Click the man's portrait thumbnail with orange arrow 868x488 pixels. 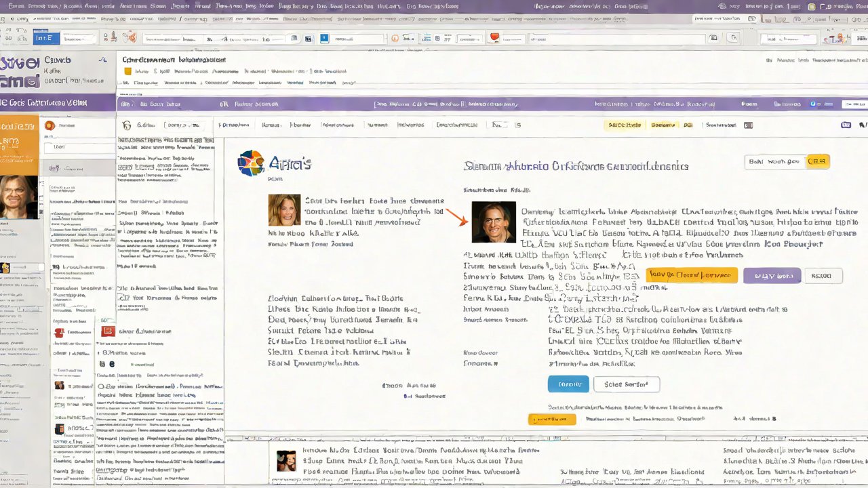coord(493,222)
